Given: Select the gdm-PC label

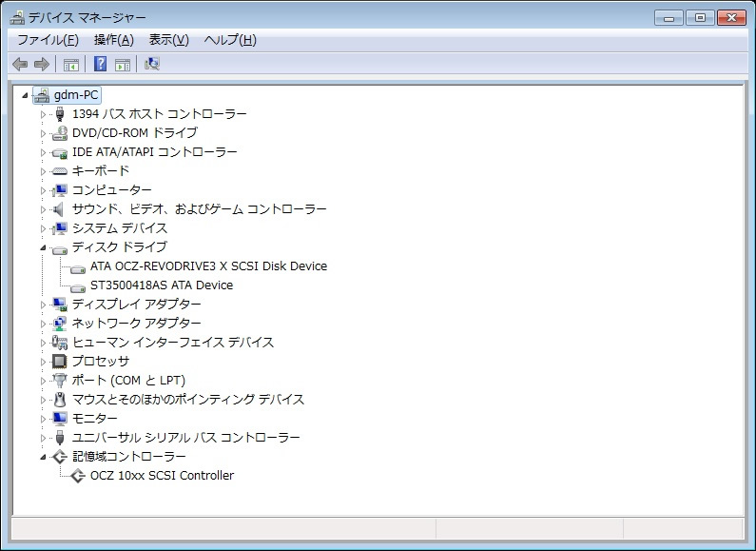Looking at the screenshot, I should [x=76, y=95].
